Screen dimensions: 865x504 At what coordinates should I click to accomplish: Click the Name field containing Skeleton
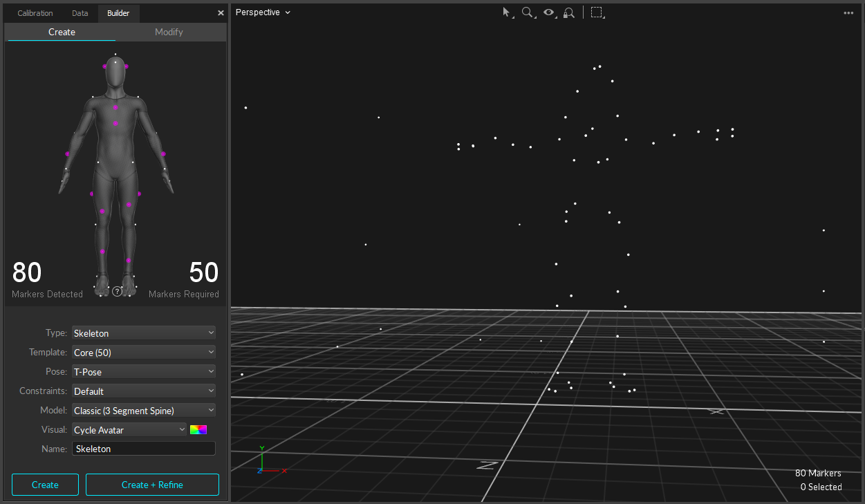point(144,449)
